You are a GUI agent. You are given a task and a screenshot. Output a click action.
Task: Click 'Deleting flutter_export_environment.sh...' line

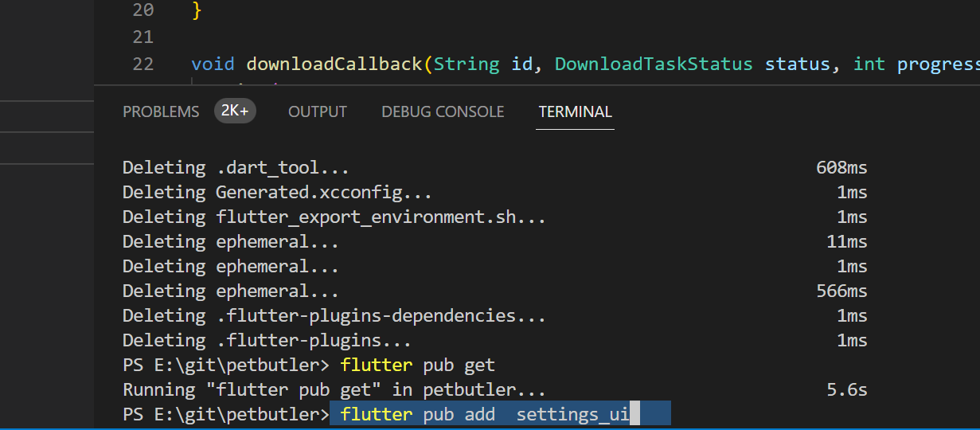point(334,217)
